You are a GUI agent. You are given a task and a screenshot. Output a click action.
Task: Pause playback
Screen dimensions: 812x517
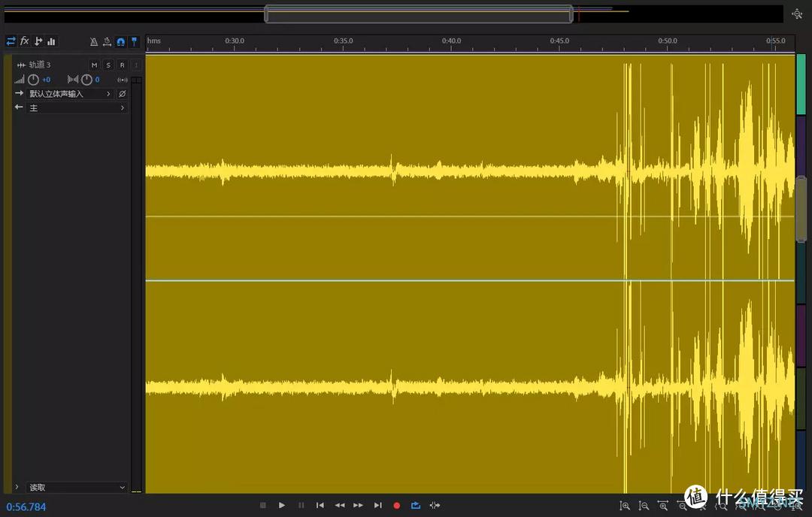pyautogui.click(x=301, y=505)
